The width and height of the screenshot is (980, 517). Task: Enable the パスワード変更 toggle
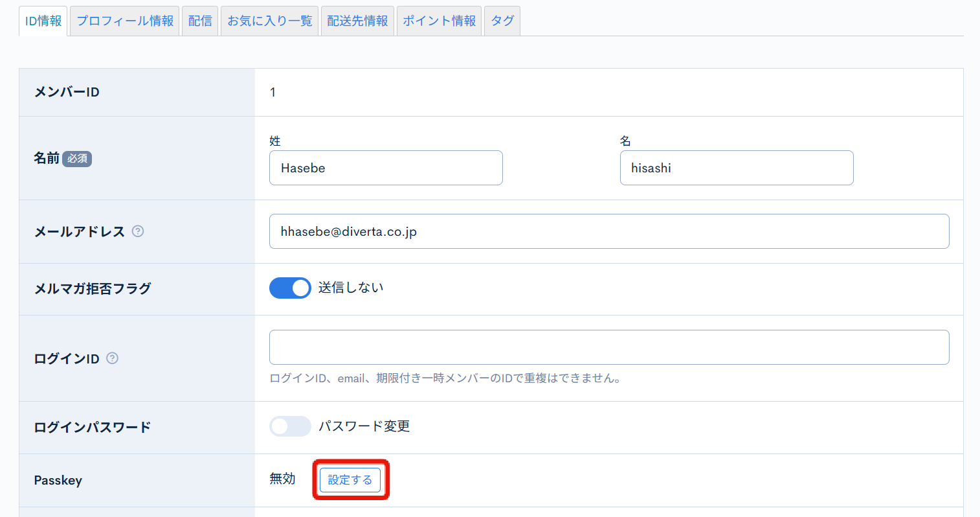pyautogui.click(x=290, y=426)
